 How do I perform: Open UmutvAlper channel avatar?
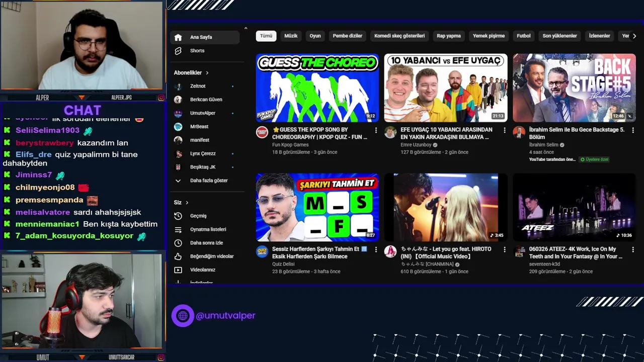point(178,113)
